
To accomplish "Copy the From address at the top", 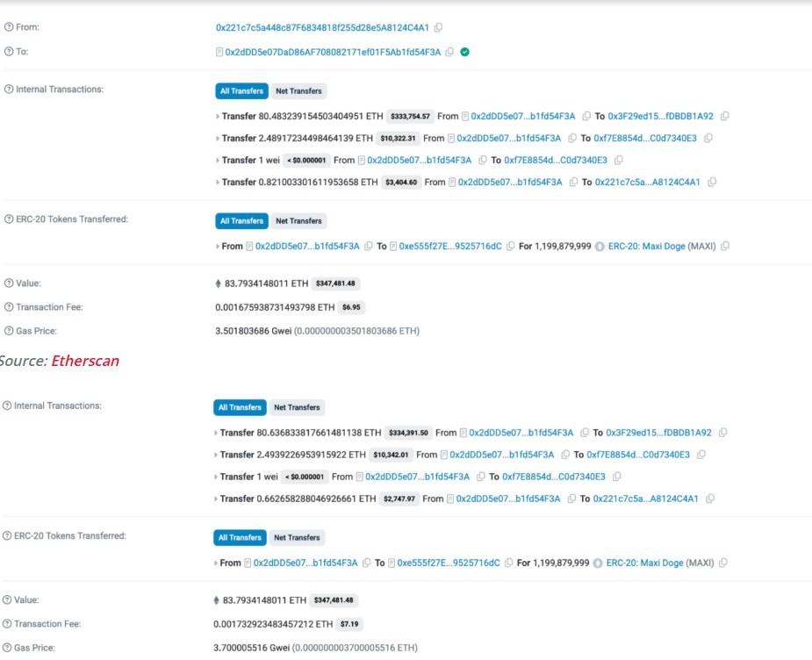I will [x=439, y=28].
